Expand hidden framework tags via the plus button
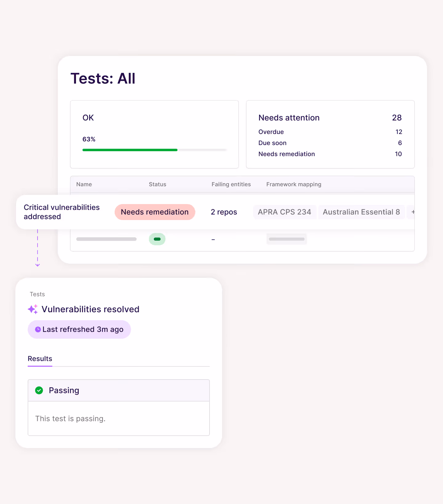 (413, 212)
